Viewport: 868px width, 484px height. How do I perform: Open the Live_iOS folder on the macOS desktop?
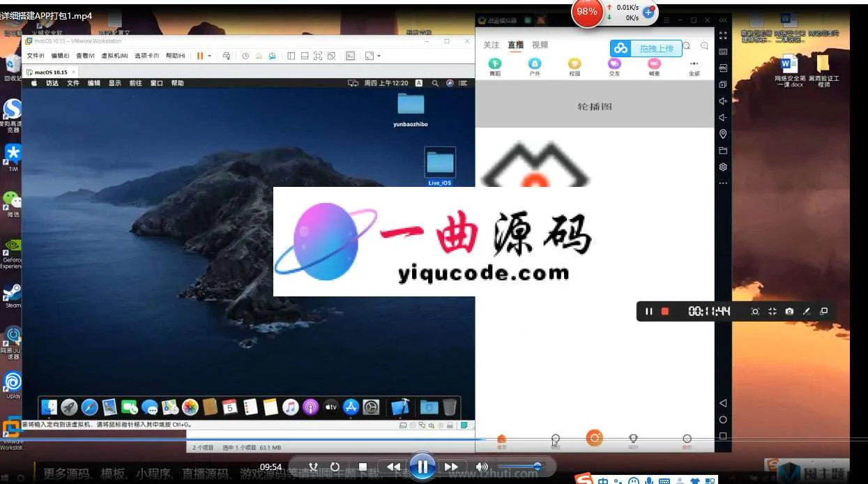coord(440,165)
